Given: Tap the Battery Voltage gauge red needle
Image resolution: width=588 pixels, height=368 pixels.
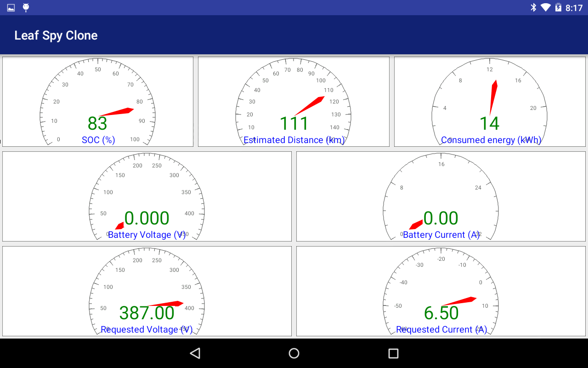Looking at the screenshot, I should pyautogui.click(x=119, y=226).
